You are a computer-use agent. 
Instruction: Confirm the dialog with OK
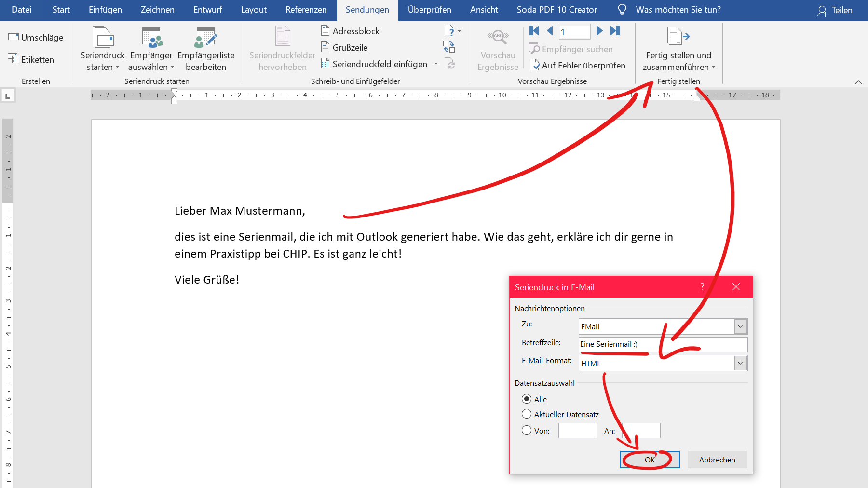pyautogui.click(x=649, y=460)
